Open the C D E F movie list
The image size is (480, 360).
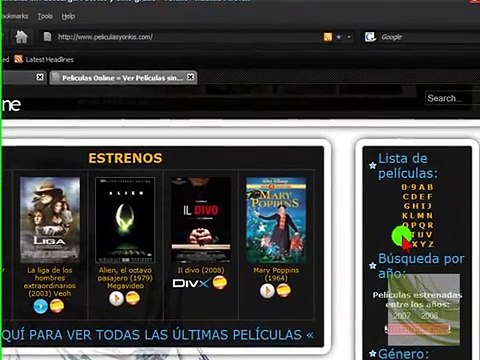click(x=417, y=197)
